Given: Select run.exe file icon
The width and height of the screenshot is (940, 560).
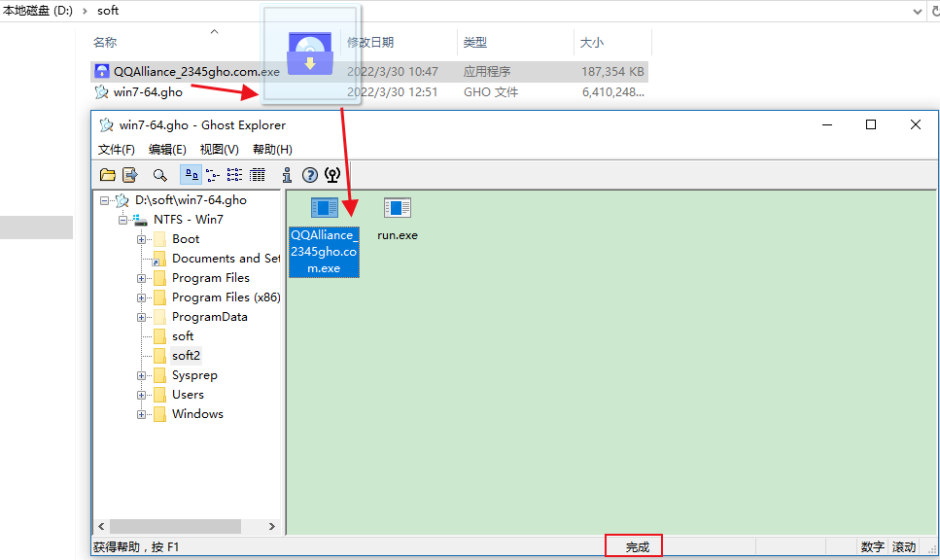Looking at the screenshot, I should tap(397, 209).
